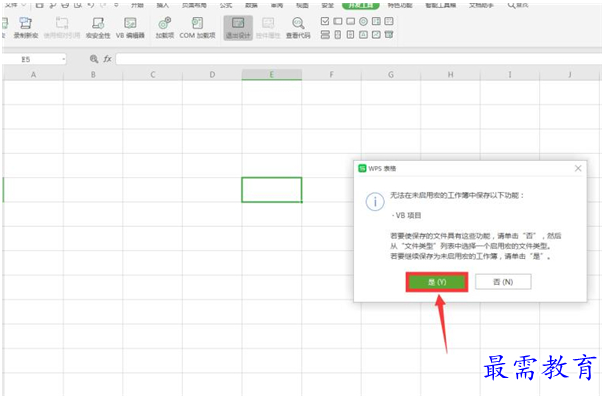Click the 是(Y) button in dialog
The width and height of the screenshot is (605, 399).
click(437, 282)
